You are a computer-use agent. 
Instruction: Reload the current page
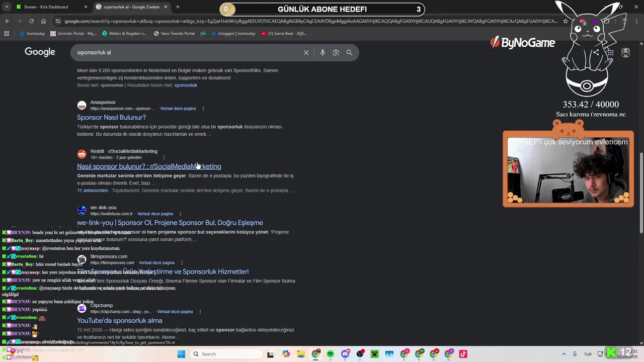[31, 21]
